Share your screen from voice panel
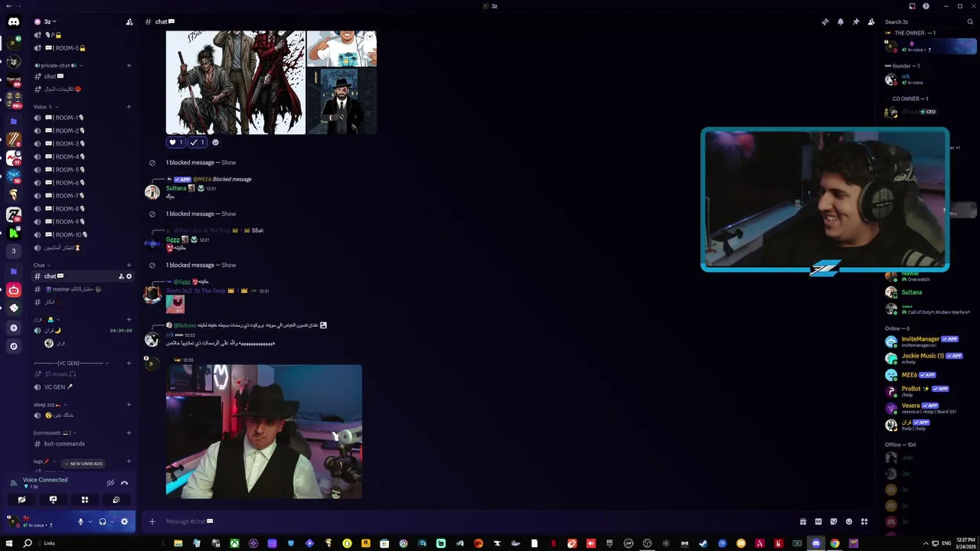 tap(53, 499)
